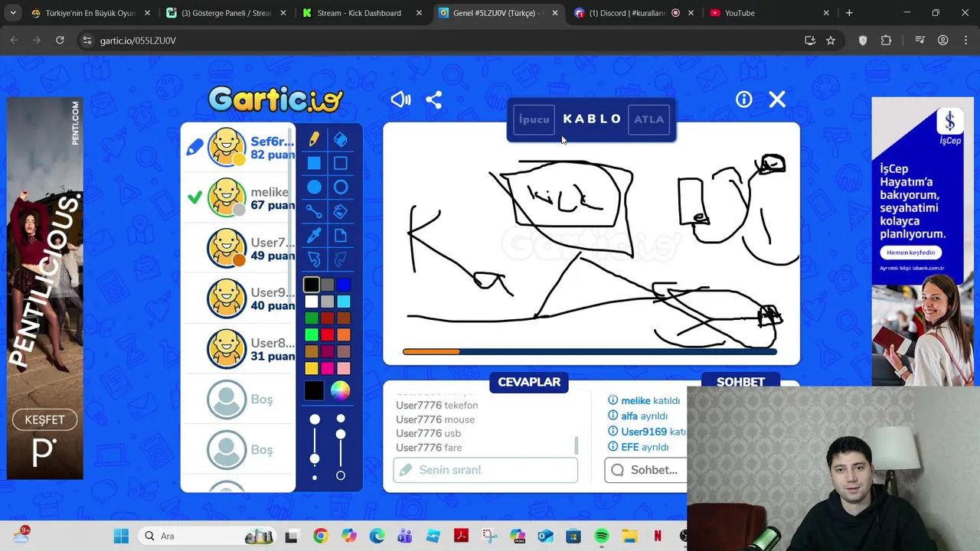Switch to Kick Dashboard tab
The width and height of the screenshot is (980, 551).
(x=363, y=13)
